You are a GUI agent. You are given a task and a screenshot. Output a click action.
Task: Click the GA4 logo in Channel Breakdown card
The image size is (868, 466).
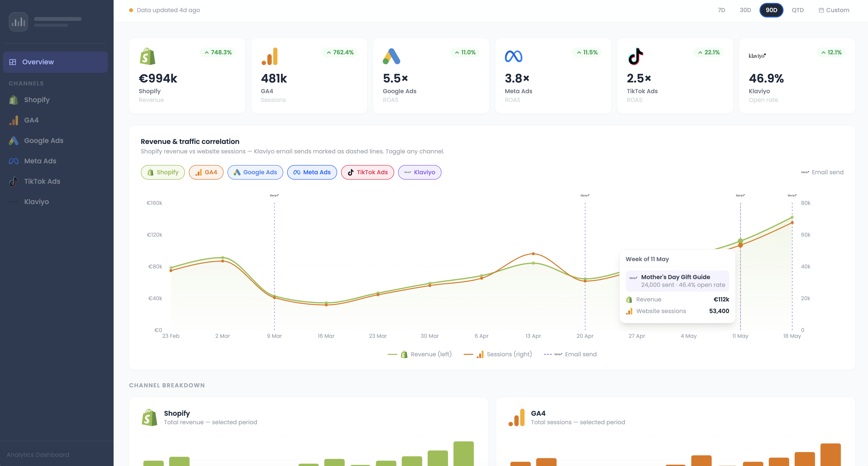pos(517,417)
